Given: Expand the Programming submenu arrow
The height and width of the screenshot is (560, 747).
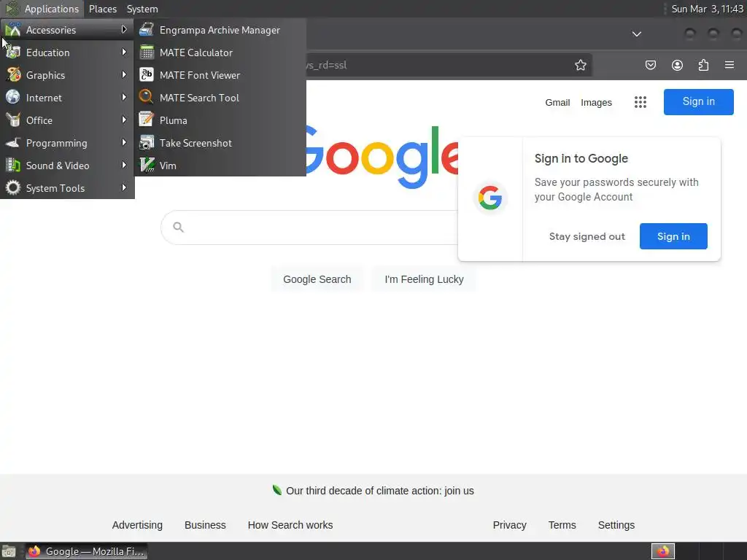Looking at the screenshot, I should pos(124,142).
